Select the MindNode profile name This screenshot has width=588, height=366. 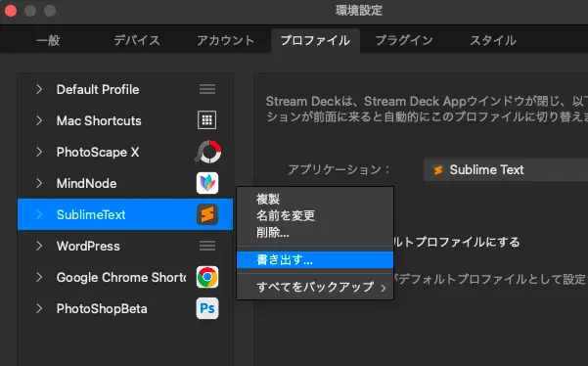tap(87, 183)
